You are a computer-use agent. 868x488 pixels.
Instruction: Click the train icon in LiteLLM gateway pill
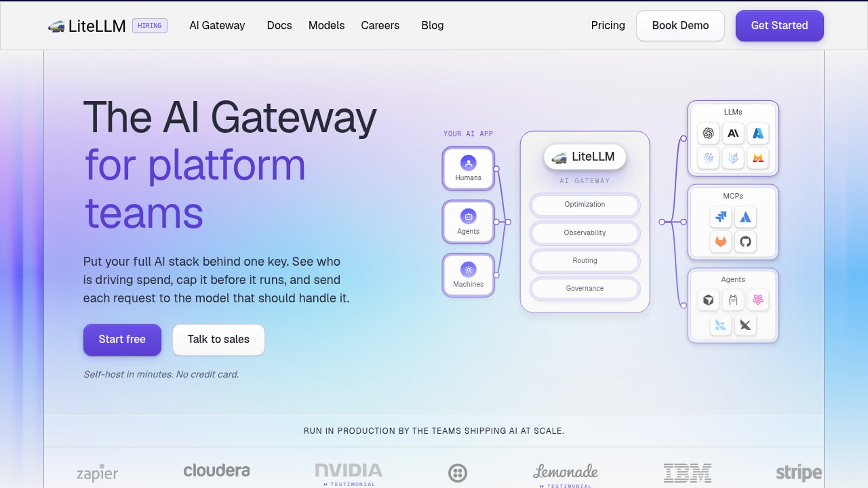pos(559,157)
